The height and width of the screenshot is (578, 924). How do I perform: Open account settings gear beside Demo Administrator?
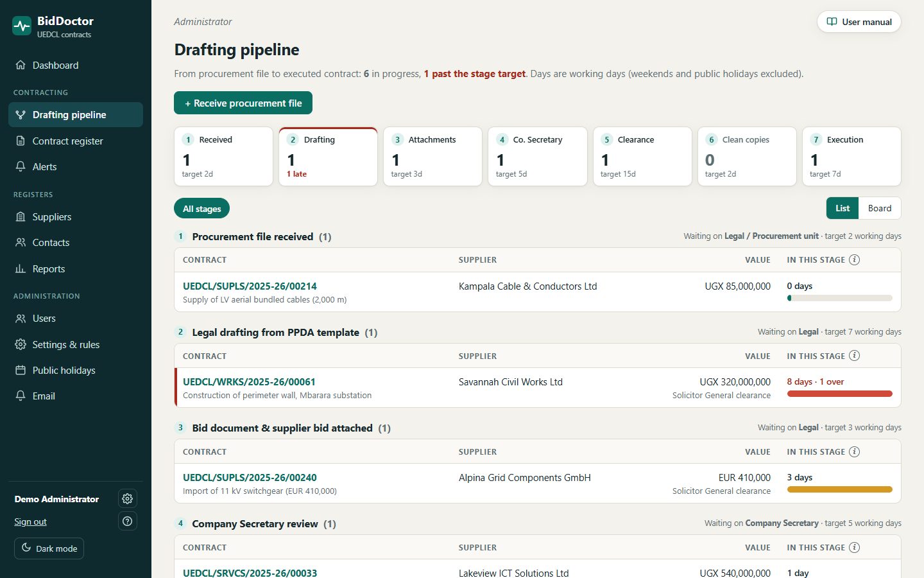click(x=128, y=498)
